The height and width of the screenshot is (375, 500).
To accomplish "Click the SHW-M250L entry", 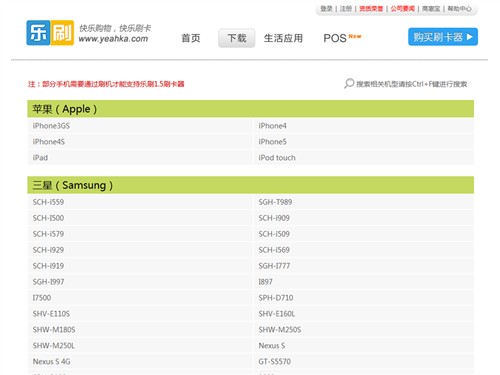I will click(54, 346).
